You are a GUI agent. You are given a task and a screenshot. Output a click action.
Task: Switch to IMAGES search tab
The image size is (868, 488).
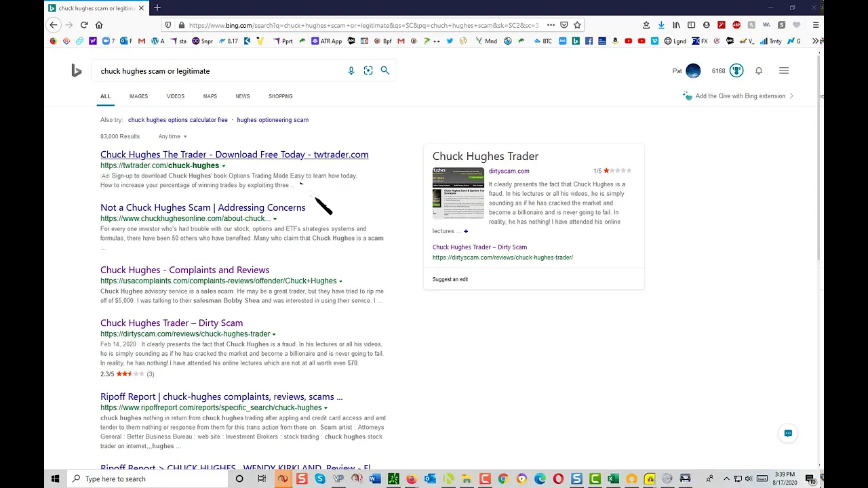138,96
